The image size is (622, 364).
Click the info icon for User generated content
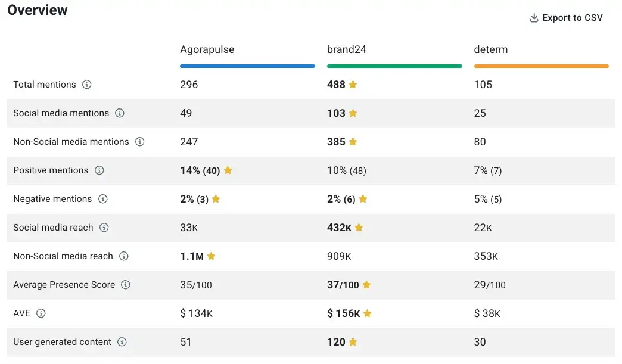(122, 342)
